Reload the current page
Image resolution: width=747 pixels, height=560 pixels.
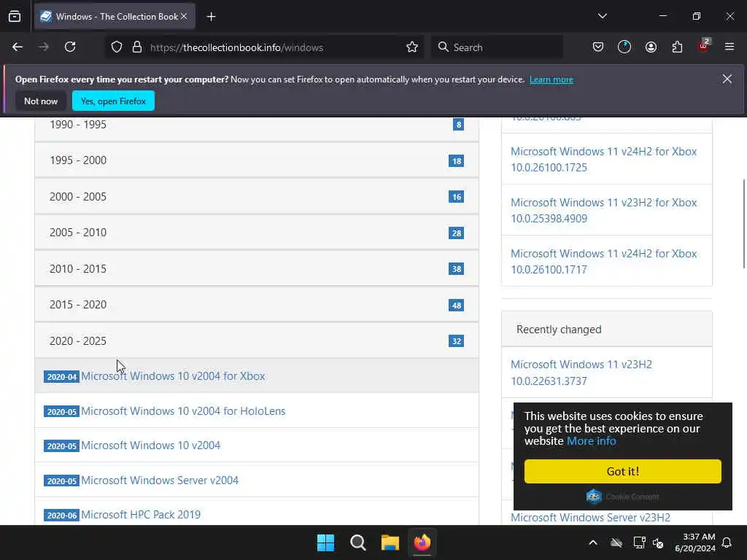(x=70, y=47)
